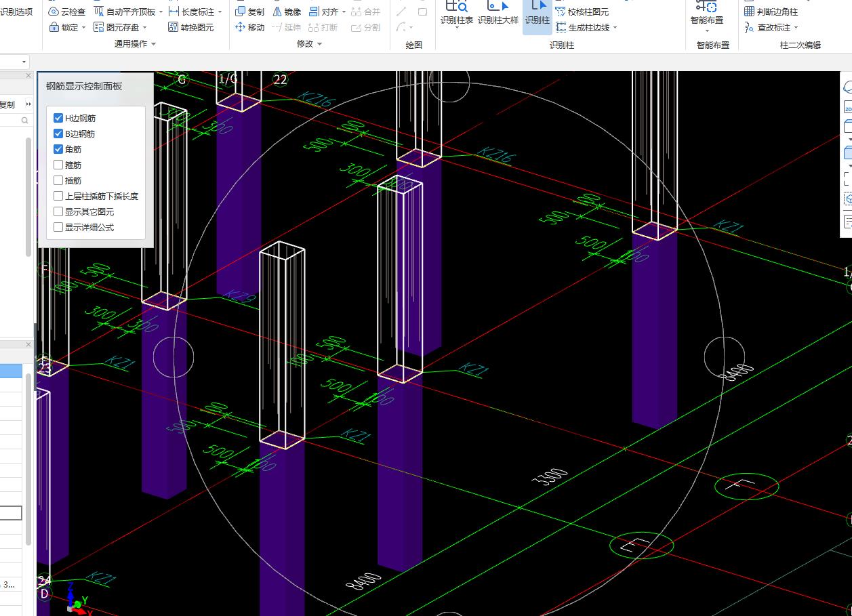This screenshot has width=852, height=616.
Task: Click axis bubble 22 on canvas
Action: coord(280,79)
